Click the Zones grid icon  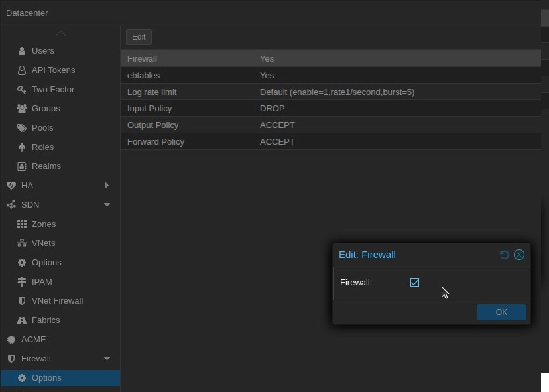tap(22, 224)
